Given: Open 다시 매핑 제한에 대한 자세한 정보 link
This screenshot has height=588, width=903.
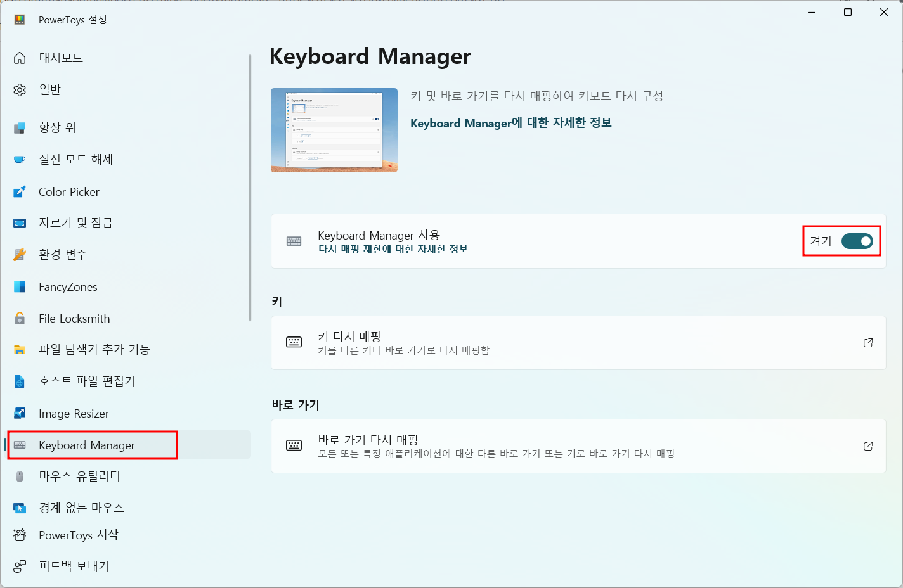Looking at the screenshot, I should pyautogui.click(x=393, y=249).
